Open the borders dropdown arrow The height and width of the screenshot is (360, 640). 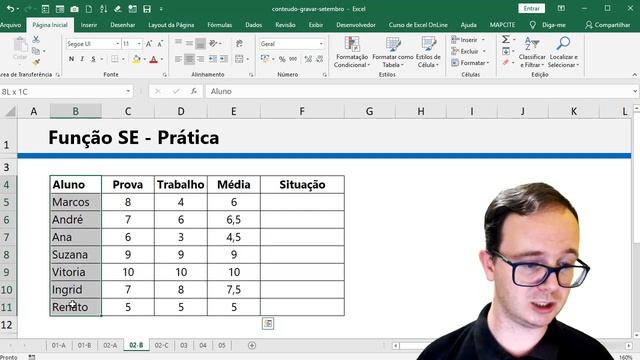(123, 59)
